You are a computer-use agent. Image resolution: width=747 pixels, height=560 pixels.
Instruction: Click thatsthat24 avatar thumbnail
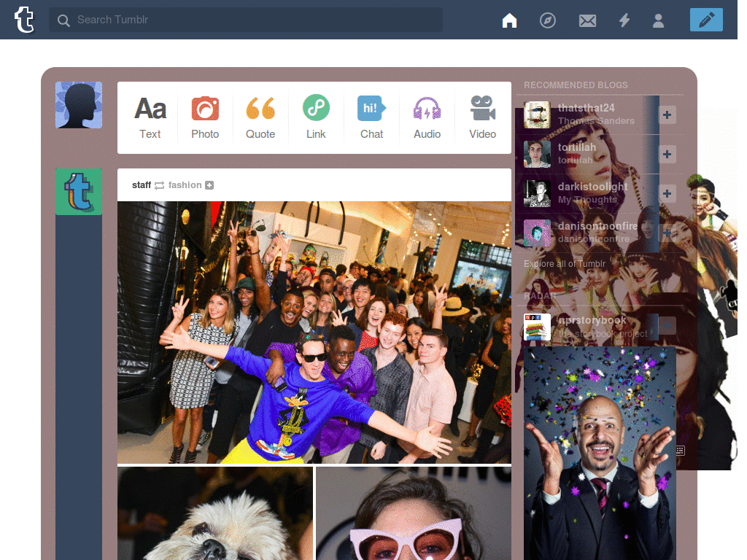(537, 114)
